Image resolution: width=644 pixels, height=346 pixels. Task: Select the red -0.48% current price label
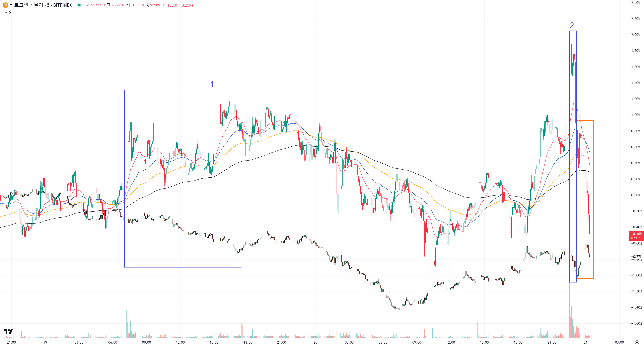(636, 234)
